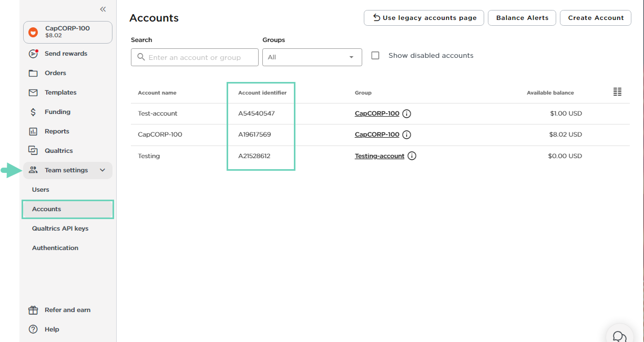Click the info icon next to Testing-account
Image resolution: width=644 pixels, height=342 pixels.
(x=412, y=156)
